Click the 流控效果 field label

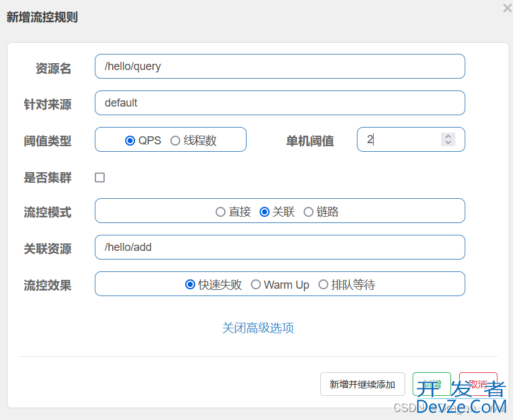(48, 285)
